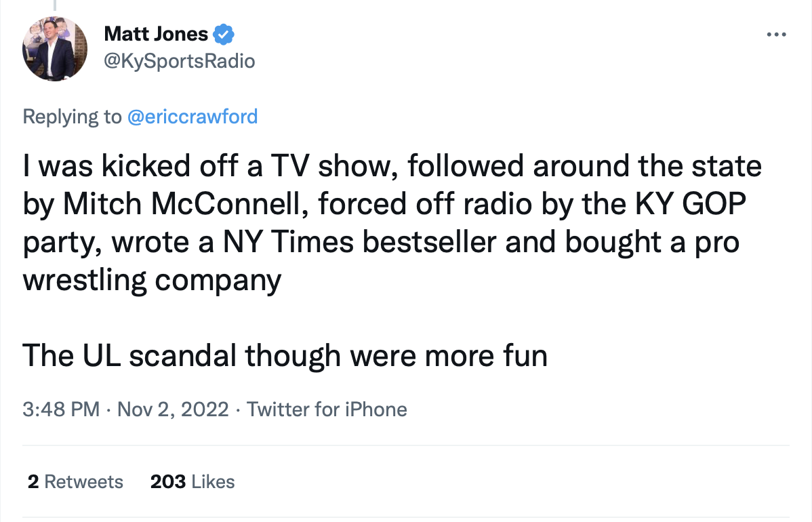Click the "Replying to" label
The width and height of the screenshot is (812, 522).
(72, 117)
